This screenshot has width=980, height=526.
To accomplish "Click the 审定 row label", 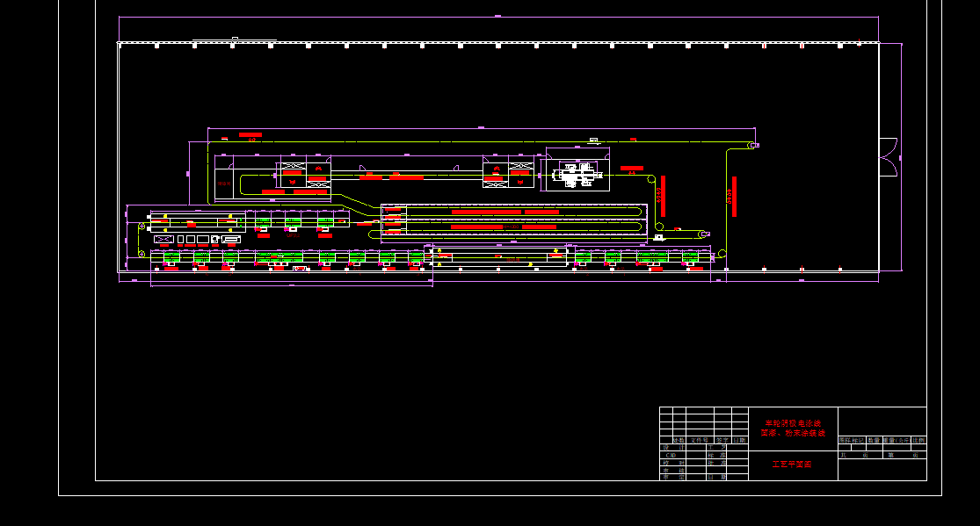I will point(672,478).
